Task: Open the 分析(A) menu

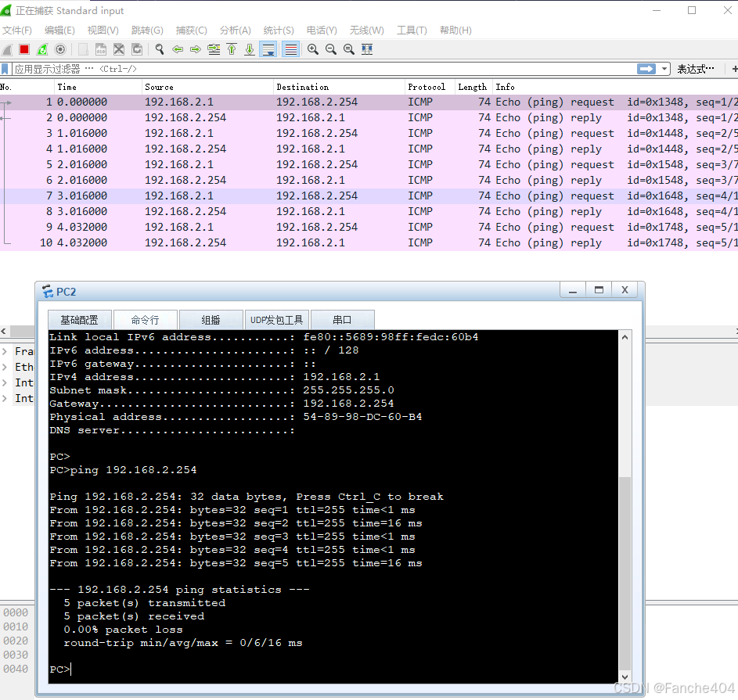Action: [236, 30]
